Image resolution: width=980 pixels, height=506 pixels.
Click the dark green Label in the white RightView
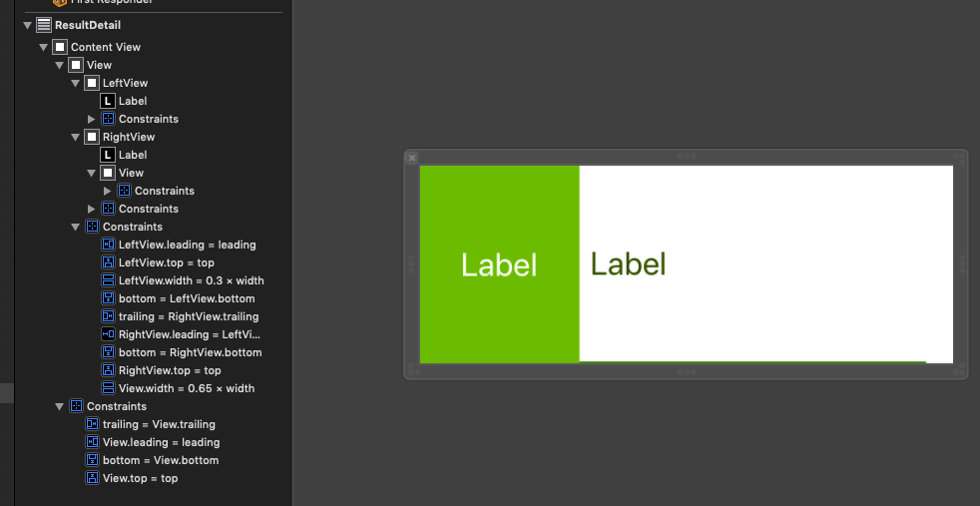[x=628, y=263]
